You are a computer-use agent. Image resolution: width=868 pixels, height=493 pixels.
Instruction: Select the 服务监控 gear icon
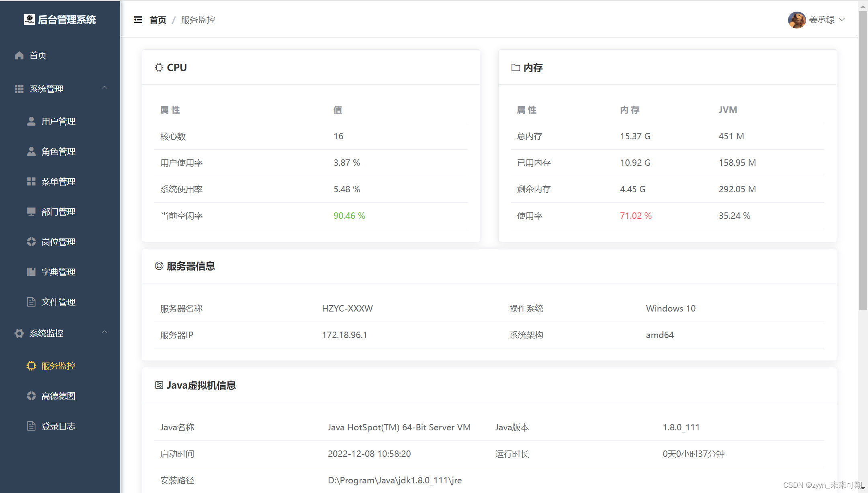tap(31, 366)
